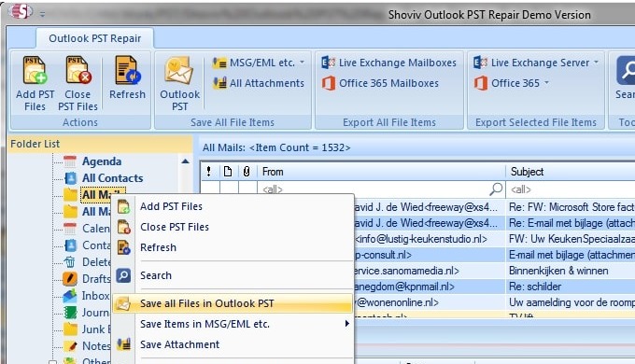This screenshot has width=635, height=364.
Task: Click Office 365 export selected icon
Action: point(480,83)
